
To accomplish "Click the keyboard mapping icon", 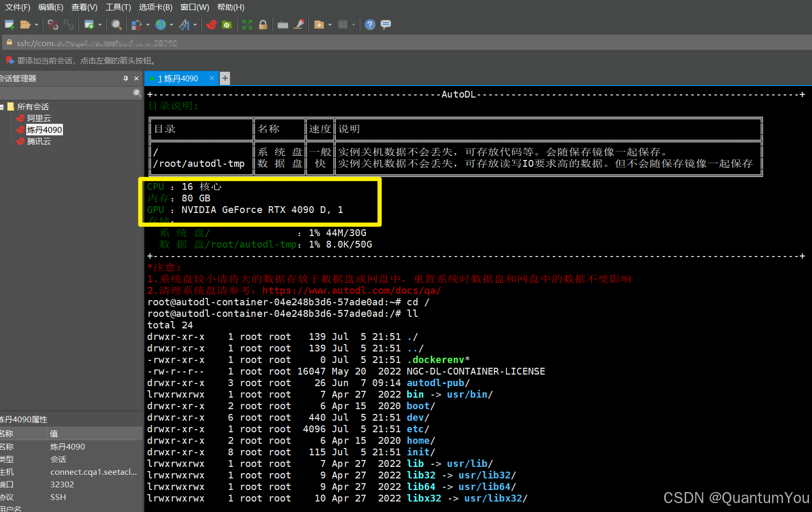I will (283, 25).
